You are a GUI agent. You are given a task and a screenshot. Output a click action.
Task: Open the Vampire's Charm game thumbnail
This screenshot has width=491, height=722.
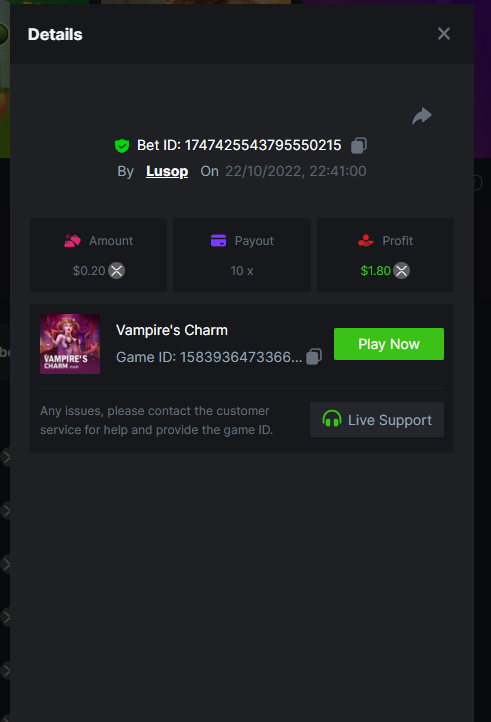tap(70, 344)
